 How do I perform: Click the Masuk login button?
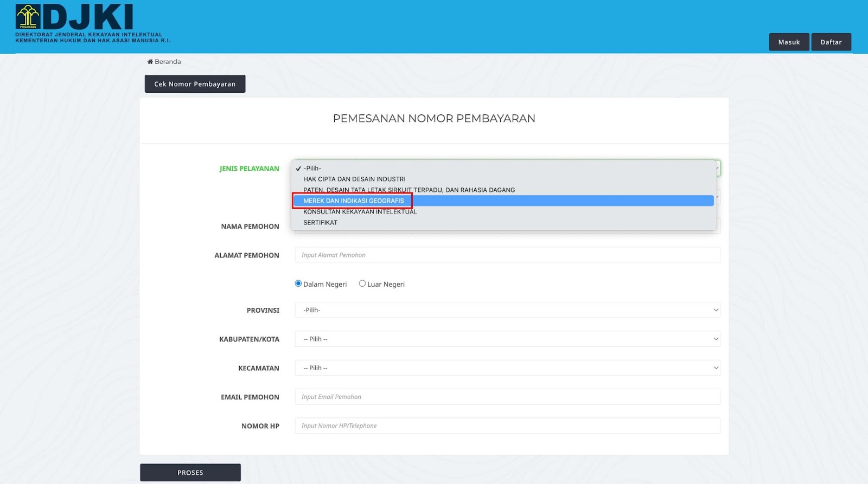tap(789, 42)
